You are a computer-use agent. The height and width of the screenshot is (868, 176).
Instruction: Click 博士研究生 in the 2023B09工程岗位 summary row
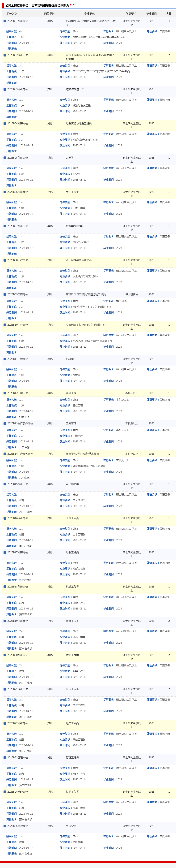click(132, 294)
